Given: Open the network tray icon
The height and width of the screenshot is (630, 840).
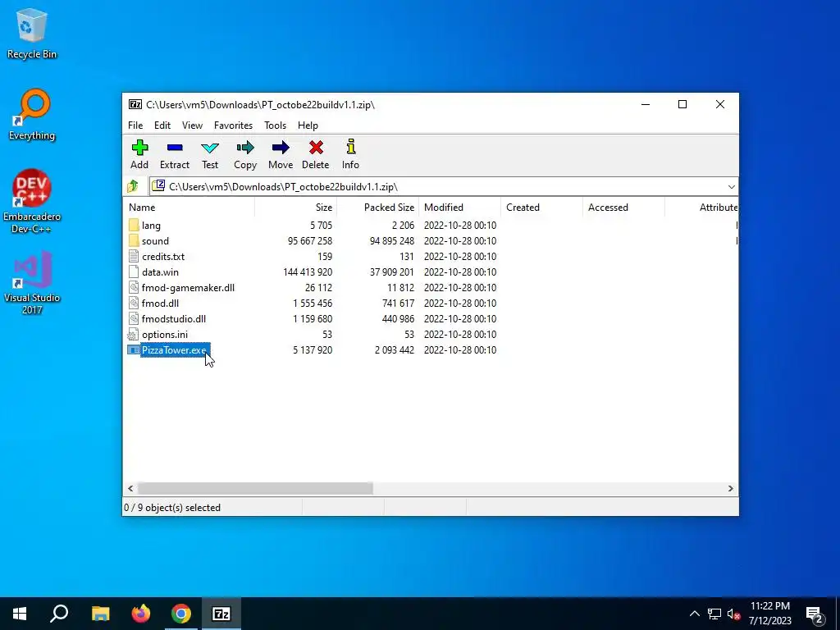Looking at the screenshot, I should click(x=714, y=614).
